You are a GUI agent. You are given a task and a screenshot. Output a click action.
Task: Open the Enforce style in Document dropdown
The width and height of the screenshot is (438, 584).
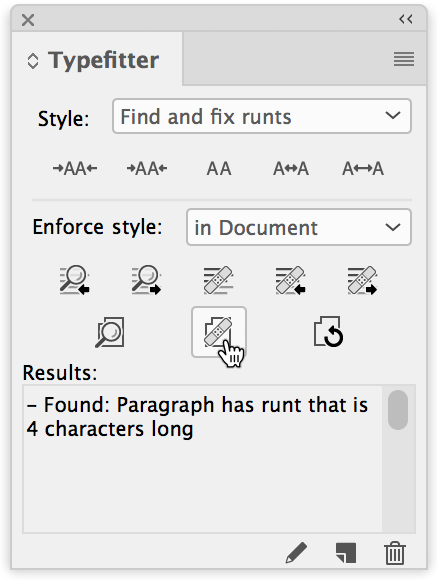pos(299,227)
